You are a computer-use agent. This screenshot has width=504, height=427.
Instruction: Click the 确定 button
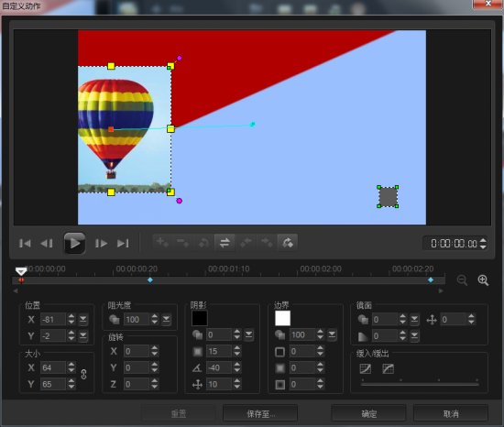click(x=368, y=413)
